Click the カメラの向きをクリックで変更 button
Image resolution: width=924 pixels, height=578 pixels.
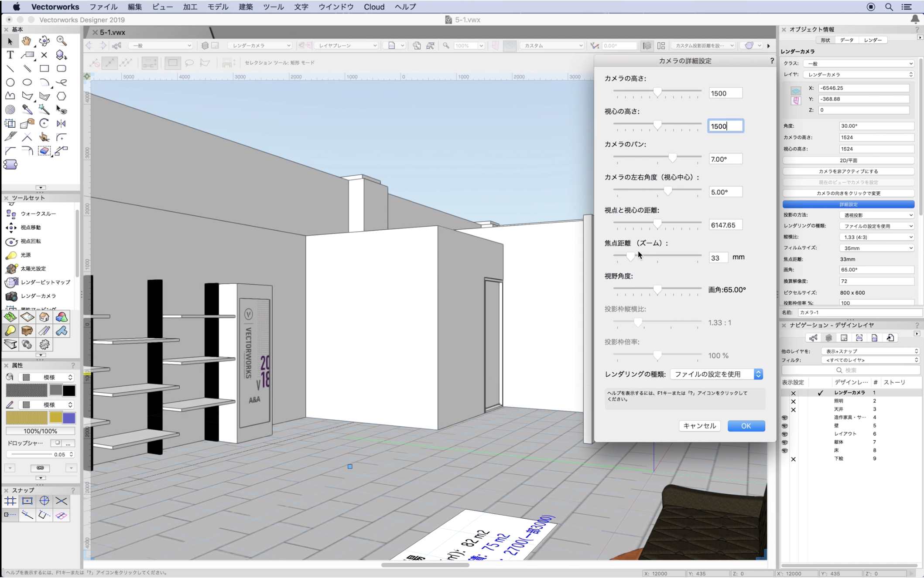coord(849,193)
